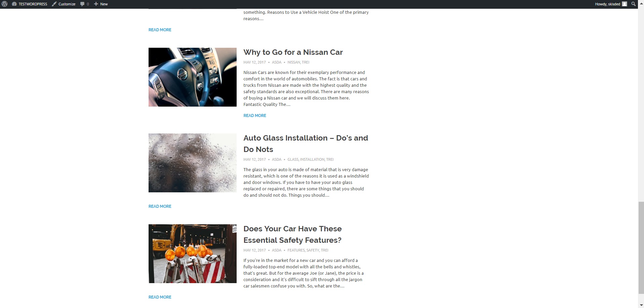This screenshot has width=644, height=308.
Task: Click the Customize paintbrush icon
Action: coord(54,4)
